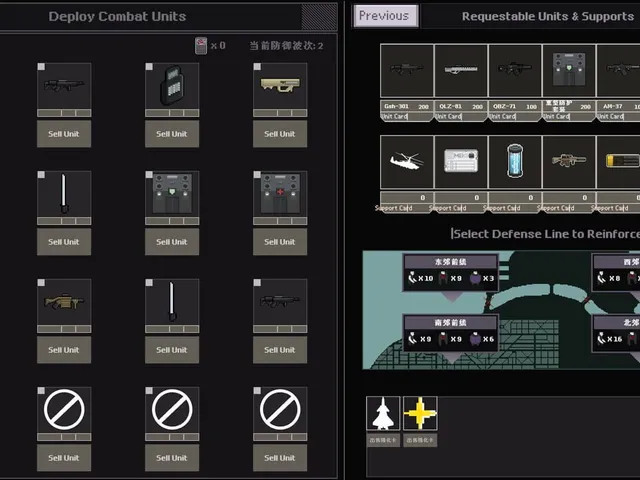Sell the tan launcher unit
This screenshot has width=640, height=480.
pyautogui.click(x=280, y=134)
